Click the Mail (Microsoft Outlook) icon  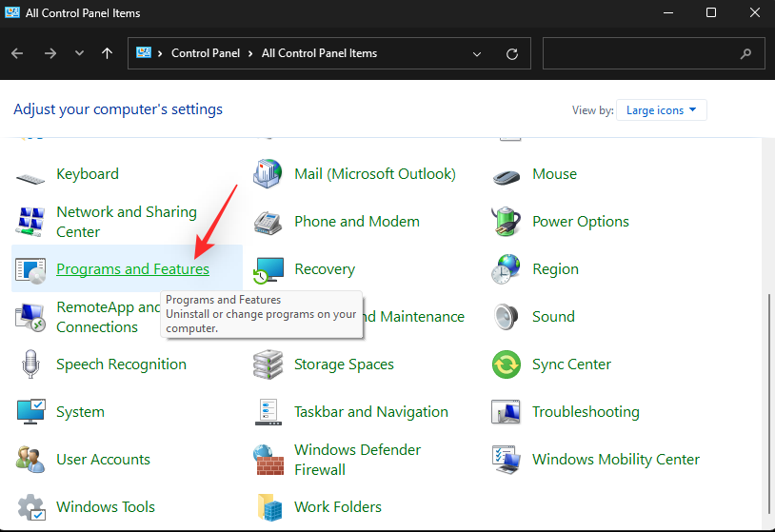268,174
